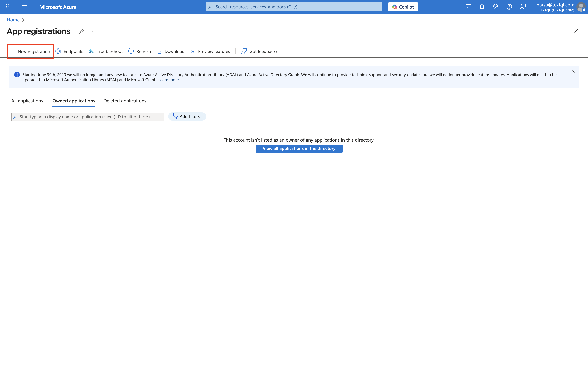Open the hamburger portal menu
Image resolution: width=588 pixels, height=369 pixels.
pos(24,7)
